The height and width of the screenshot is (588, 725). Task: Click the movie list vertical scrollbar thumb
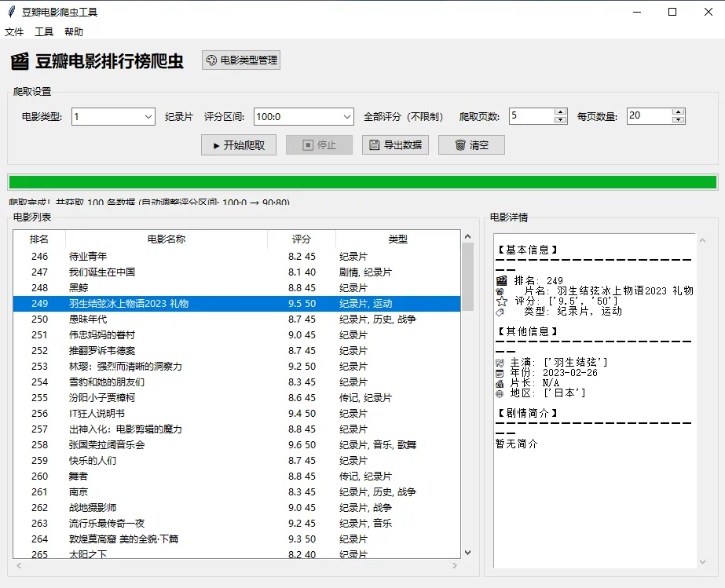(467, 276)
